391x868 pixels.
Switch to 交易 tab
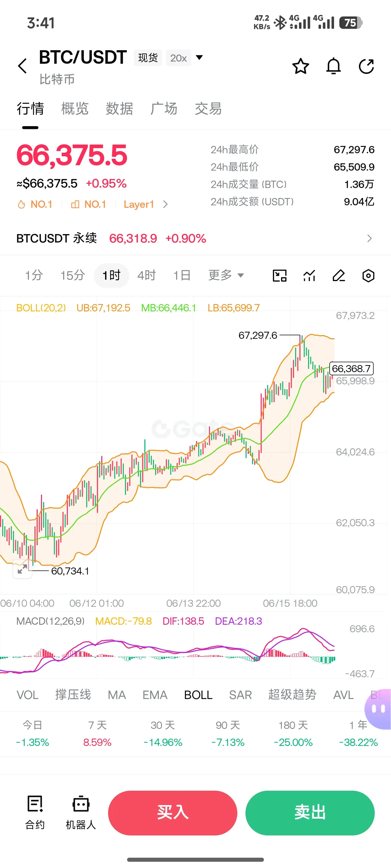pos(208,108)
